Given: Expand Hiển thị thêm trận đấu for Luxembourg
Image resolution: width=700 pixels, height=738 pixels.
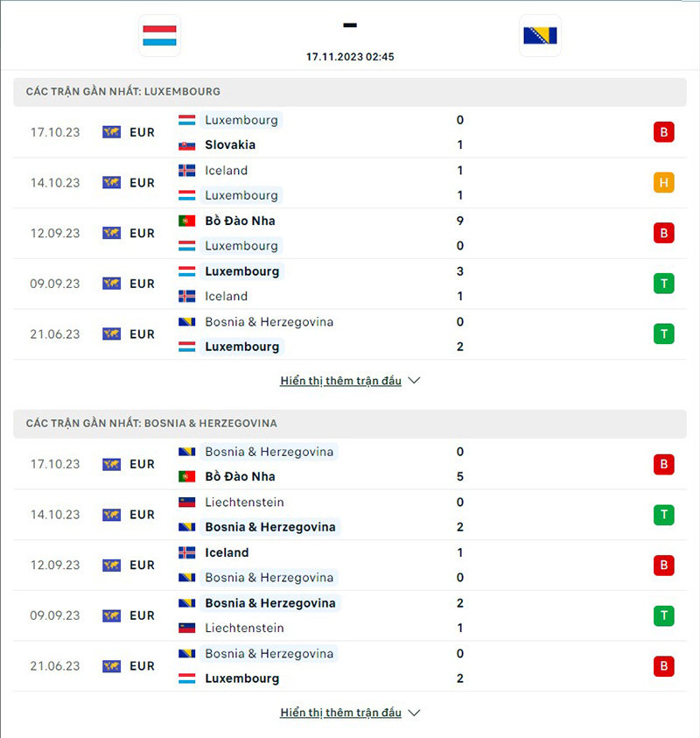Looking at the screenshot, I should (341, 380).
